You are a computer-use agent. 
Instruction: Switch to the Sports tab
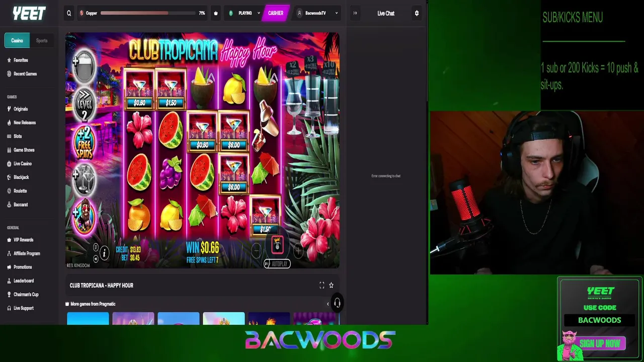coord(42,41)
